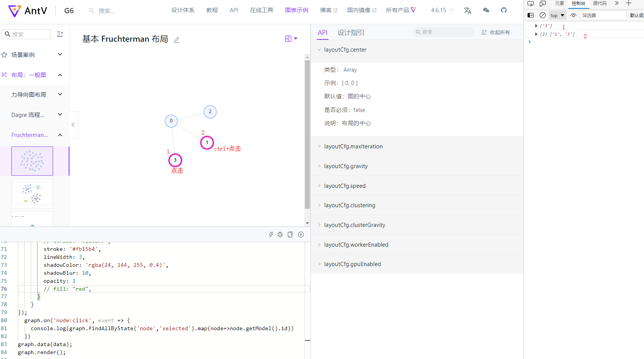Viewport: 644px width, 359px height.
Task: Run the demo with the circular play icon
Action: tap(301, 234)
